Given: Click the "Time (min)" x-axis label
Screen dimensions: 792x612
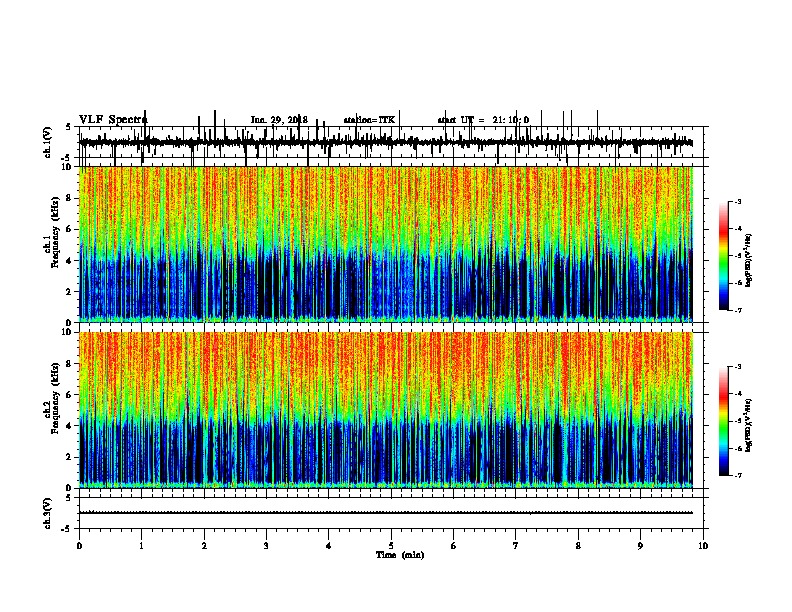Looking at the screenshot, I should tap(400, 555).
